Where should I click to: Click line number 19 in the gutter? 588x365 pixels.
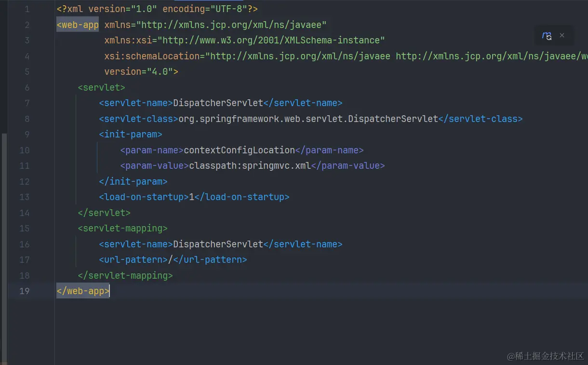24,291
